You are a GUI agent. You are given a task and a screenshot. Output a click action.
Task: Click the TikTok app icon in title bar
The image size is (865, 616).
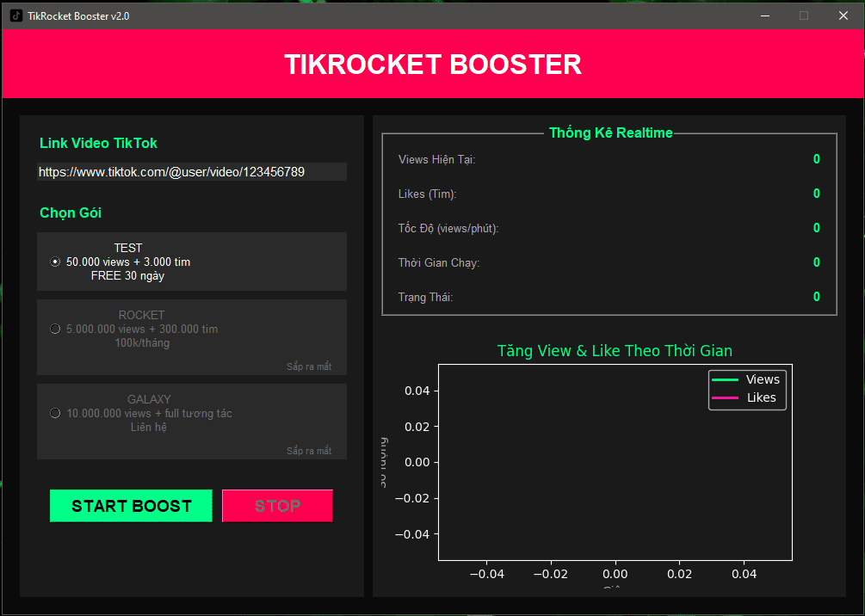[15, 15]
